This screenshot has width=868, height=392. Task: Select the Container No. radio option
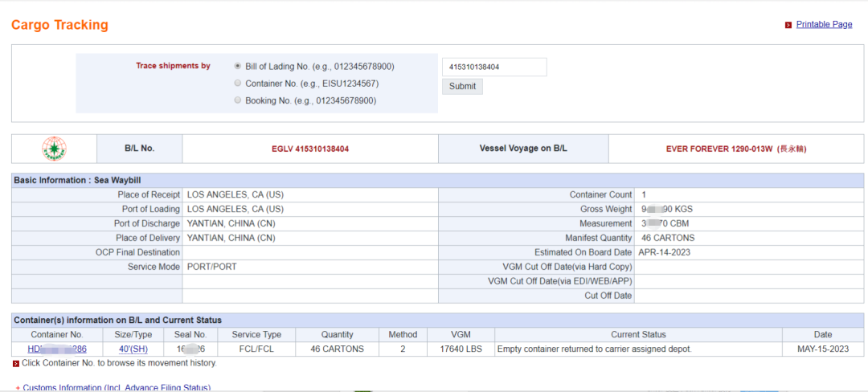237,83
